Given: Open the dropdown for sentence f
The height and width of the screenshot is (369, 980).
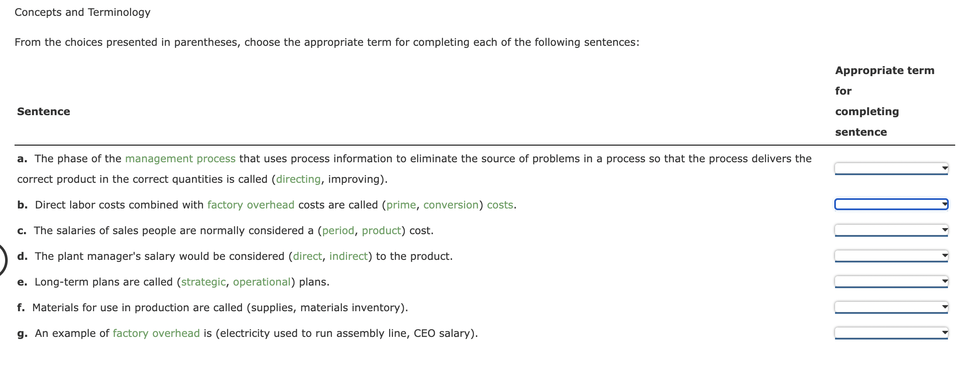Looking at the screenshot, I should click(x=891, y=307).
